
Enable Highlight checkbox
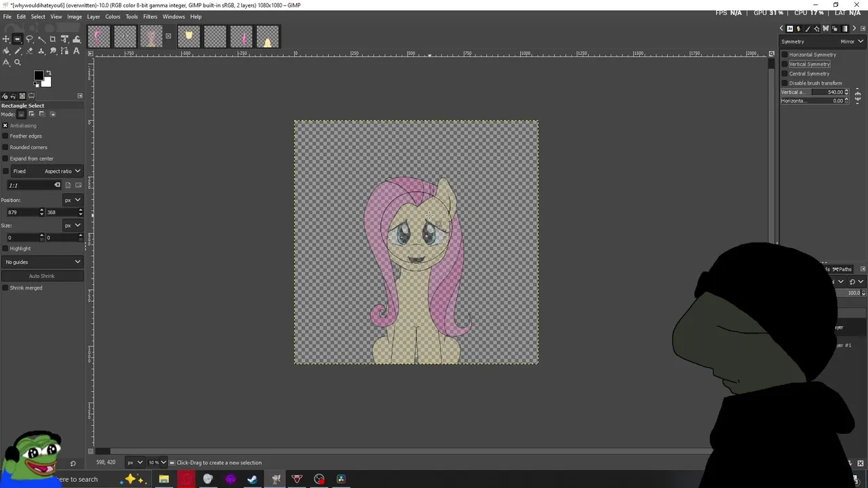click(x=5, y=249)
